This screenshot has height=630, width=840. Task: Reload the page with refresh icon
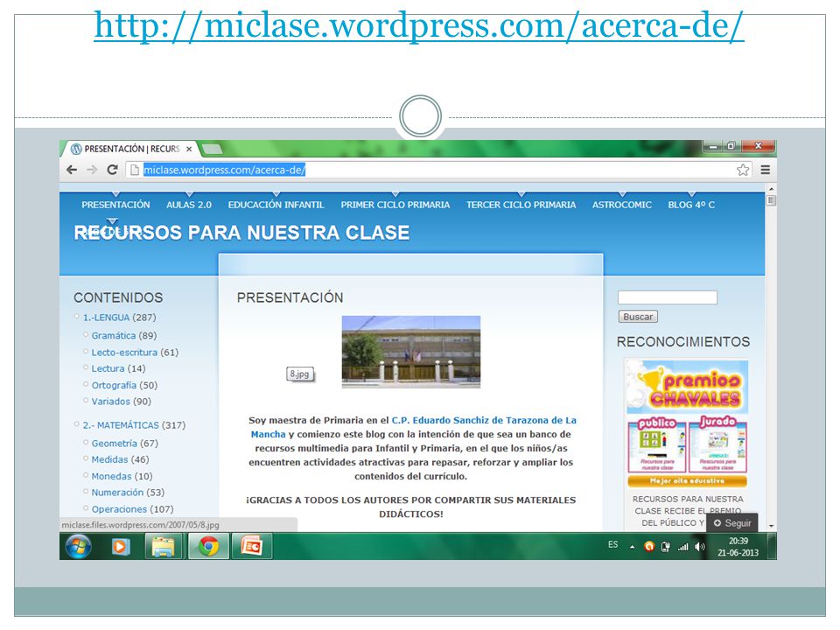click(x=112, y=170)
